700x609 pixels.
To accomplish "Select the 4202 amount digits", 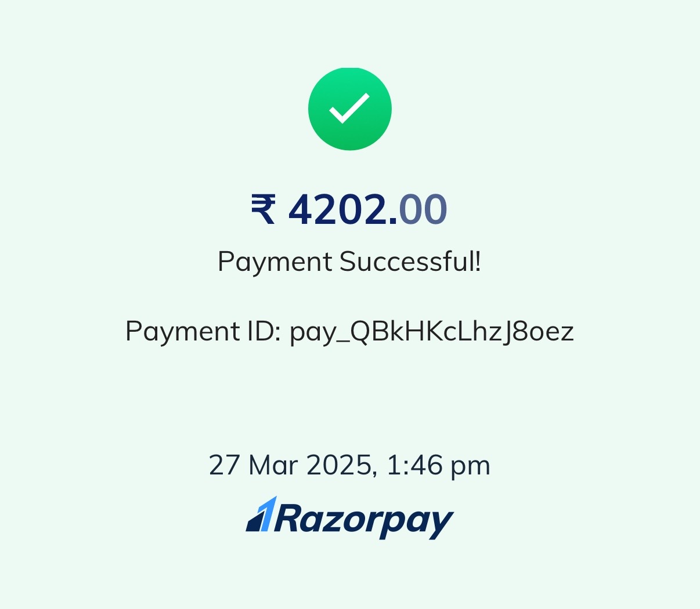I will click(338, 209).
